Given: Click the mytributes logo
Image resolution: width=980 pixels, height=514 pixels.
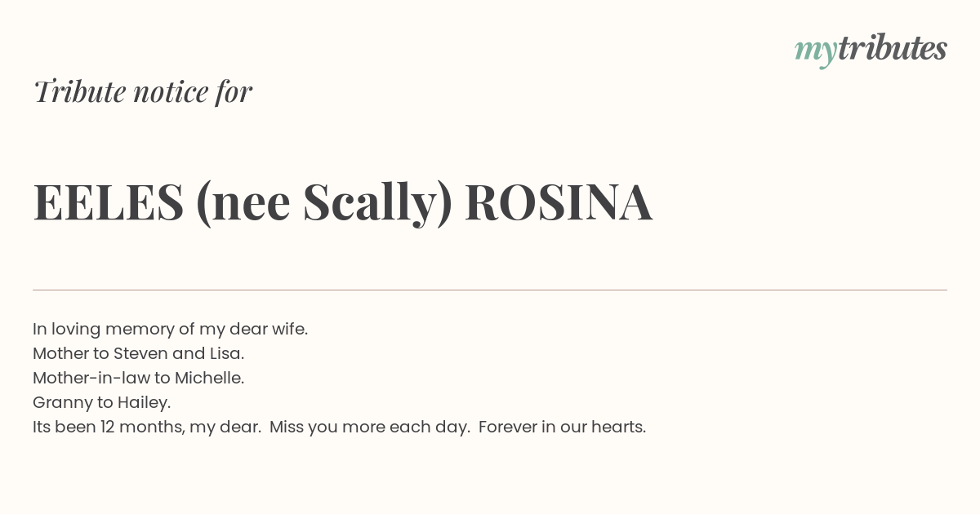Looking at the screenshot, I should [871, 50].
